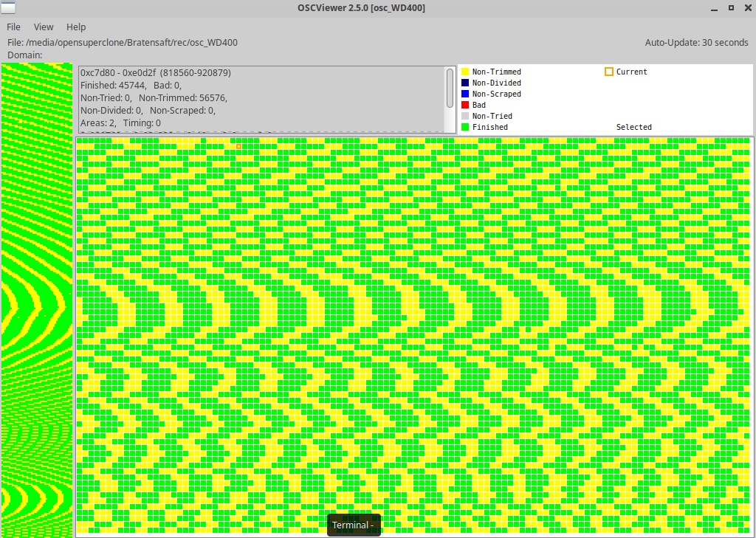The image size is (756, 538).
Task: Click the Bad: 0 statistic
Action: pos(168,86)
